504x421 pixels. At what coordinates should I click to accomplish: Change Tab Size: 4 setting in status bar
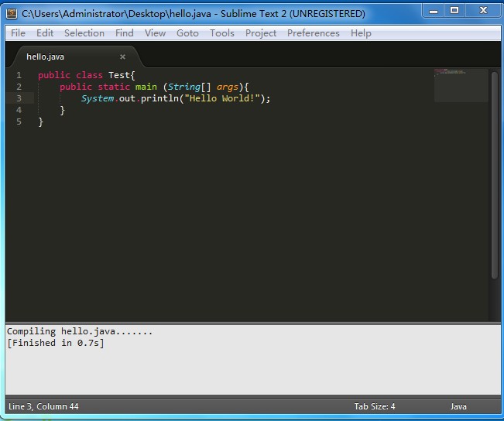pos(375,406)
